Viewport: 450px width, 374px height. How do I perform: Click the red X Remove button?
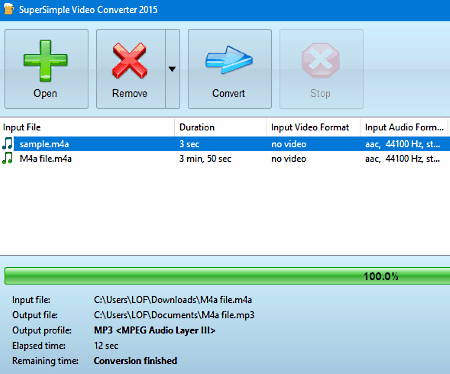tap(131, 69)
